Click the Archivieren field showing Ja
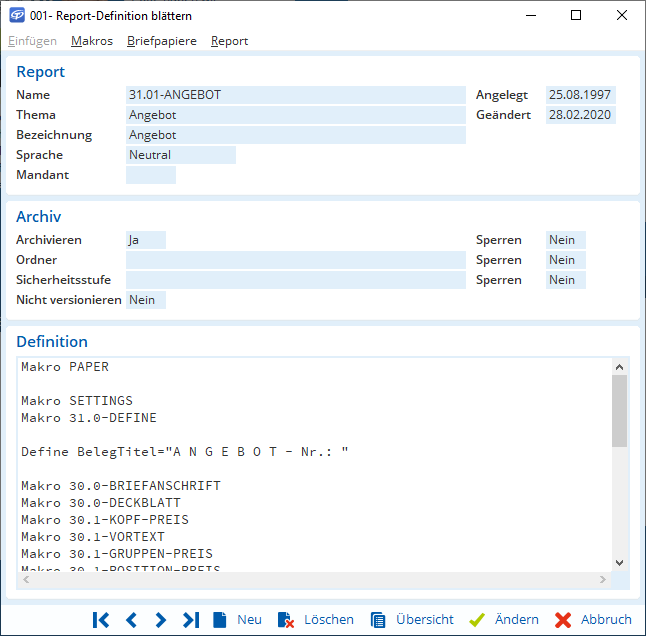The height and width of the screenshot is (636, 646). (x=146, y=240)
